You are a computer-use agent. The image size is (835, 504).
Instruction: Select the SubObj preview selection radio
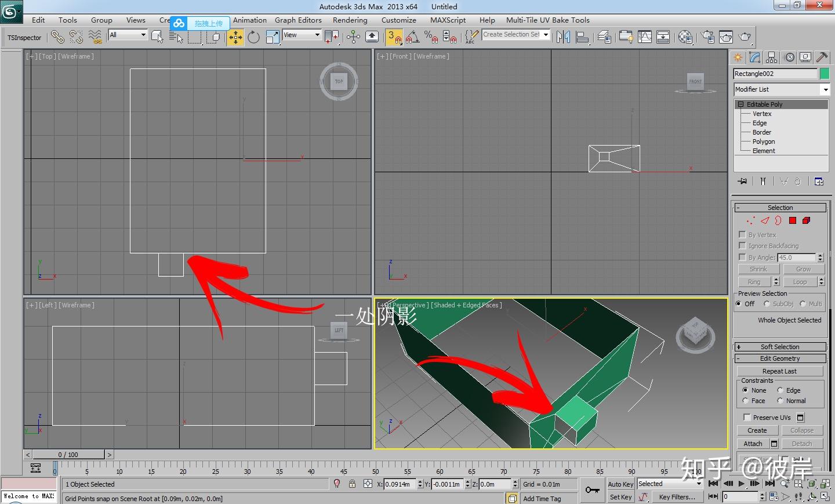pyautogui.click(x=767, y=303)
